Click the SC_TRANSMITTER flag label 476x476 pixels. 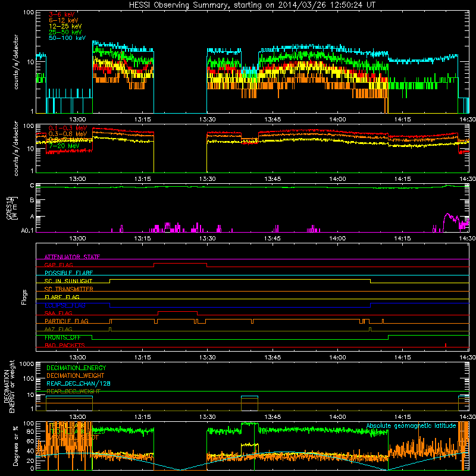pos(69,289)
